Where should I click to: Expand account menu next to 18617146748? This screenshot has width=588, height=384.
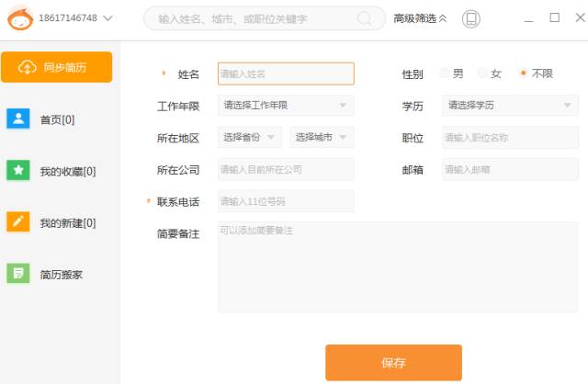click(108, 18)
